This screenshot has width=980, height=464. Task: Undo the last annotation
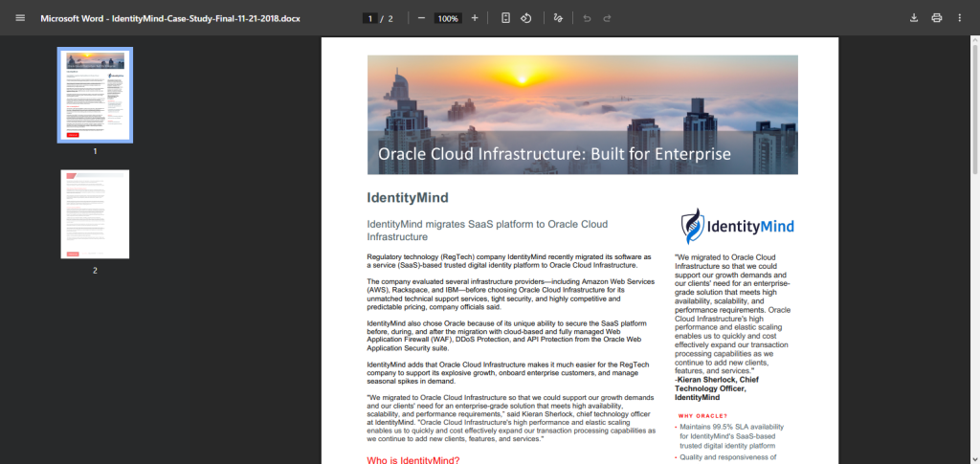(587, 18)
